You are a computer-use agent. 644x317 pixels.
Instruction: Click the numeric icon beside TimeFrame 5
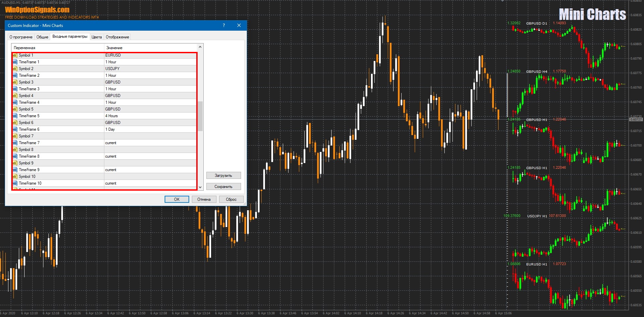(x=15, y=116)
